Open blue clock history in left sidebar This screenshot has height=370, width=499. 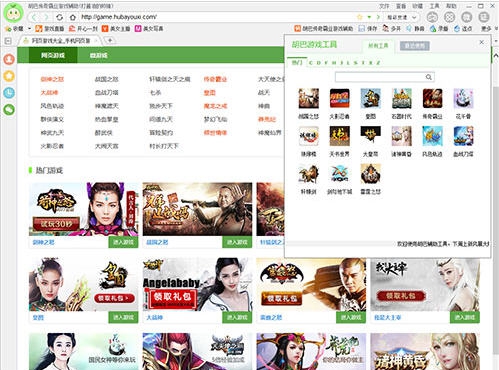tap(9, 93)
